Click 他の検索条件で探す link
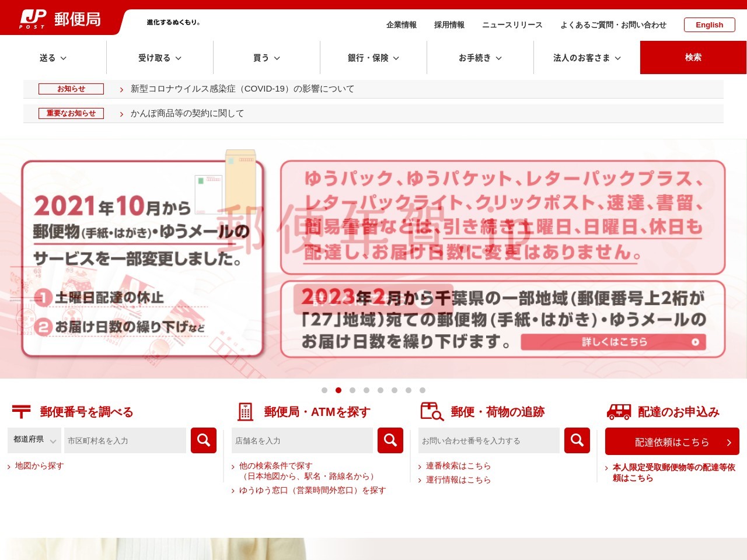747x560 pixels. coord(276,466)
